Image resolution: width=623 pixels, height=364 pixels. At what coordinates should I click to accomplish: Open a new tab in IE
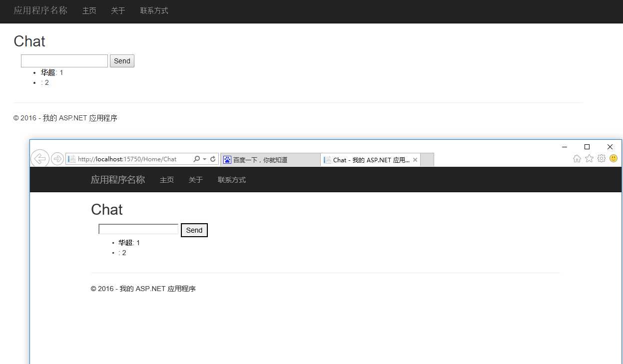tap(427, 160)
